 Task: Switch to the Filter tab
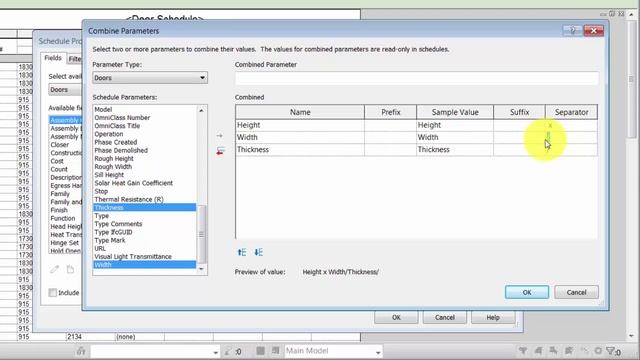[74, 59]
